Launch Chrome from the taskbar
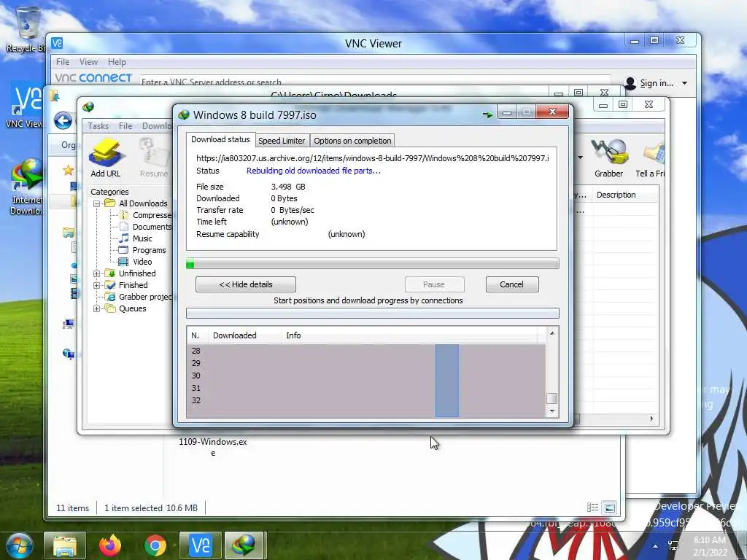The width and height of the screenshot is (747, 560). click(155, 545)
